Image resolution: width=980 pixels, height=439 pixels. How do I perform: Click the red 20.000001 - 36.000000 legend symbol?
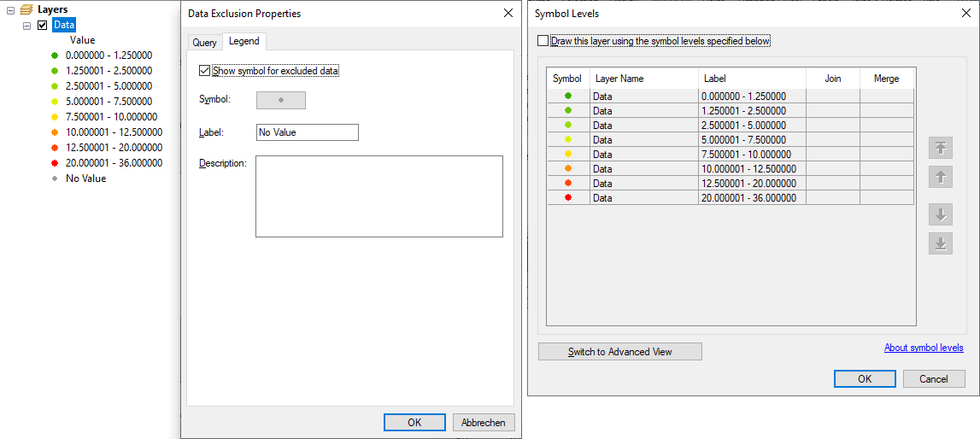[55, 163]
